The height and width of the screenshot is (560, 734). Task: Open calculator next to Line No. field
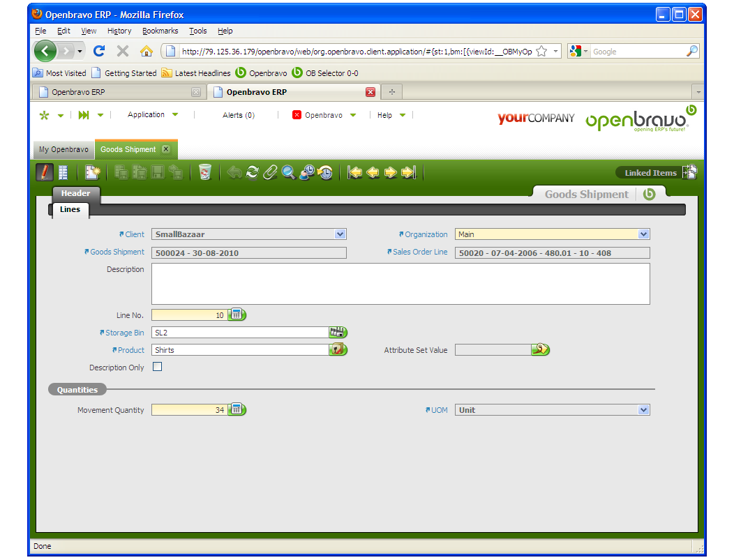point(237,315)
